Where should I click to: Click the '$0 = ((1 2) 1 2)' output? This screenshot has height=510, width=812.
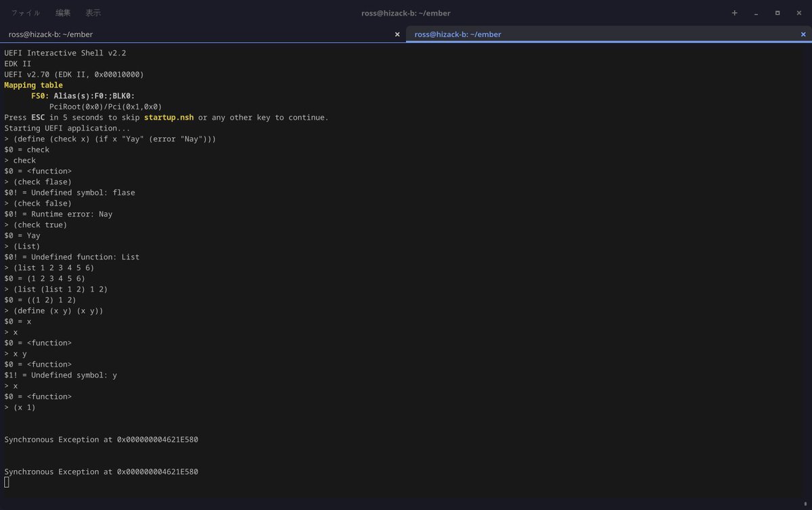40,300
